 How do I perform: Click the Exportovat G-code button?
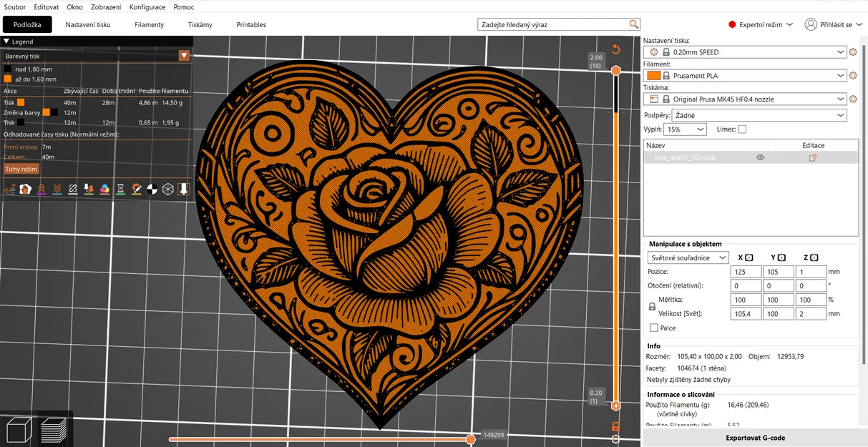[754, 437]
